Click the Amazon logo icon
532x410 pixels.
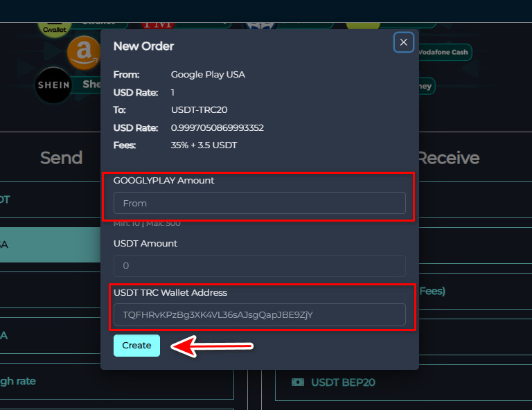click(84, 53)
